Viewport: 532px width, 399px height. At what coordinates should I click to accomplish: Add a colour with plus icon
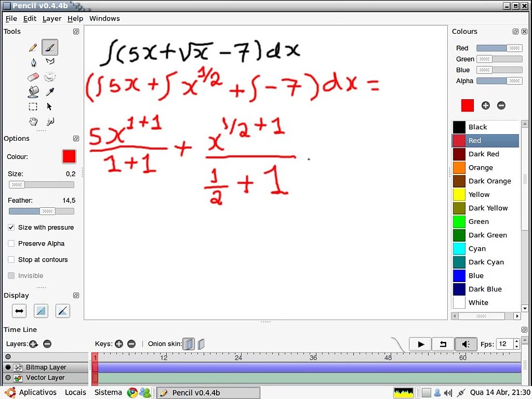pos(485,105)
